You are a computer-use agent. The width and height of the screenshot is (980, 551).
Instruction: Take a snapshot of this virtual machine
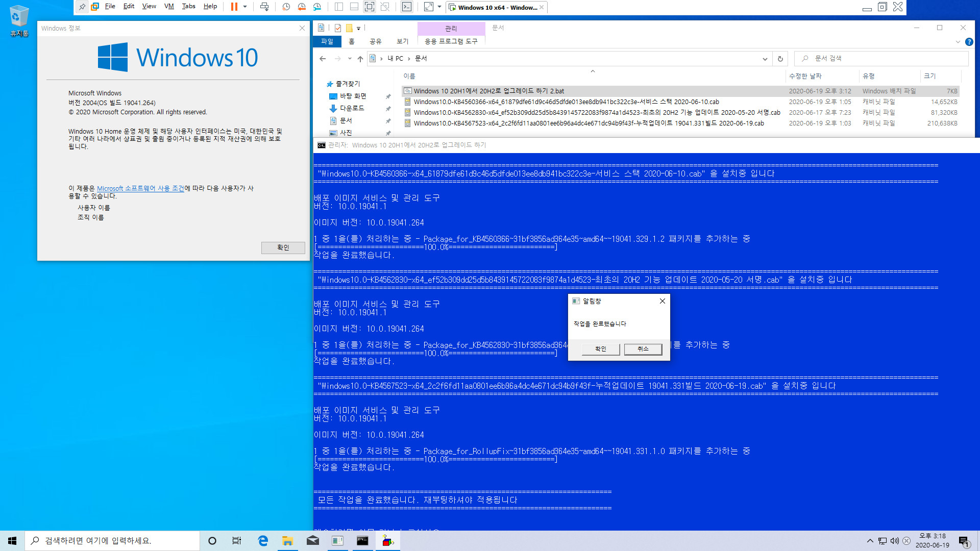coord(286,7)
